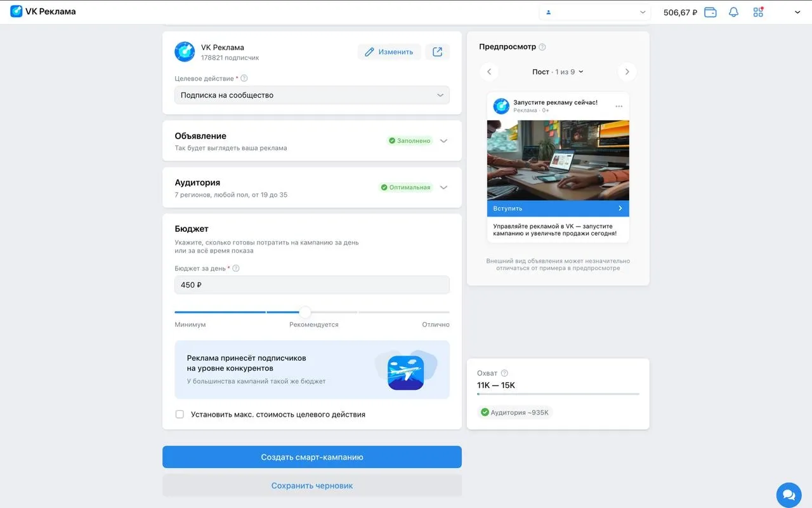The image size is (812, 508).
Task: Expand the Аудитория section
Action: (x=443, y=187)
